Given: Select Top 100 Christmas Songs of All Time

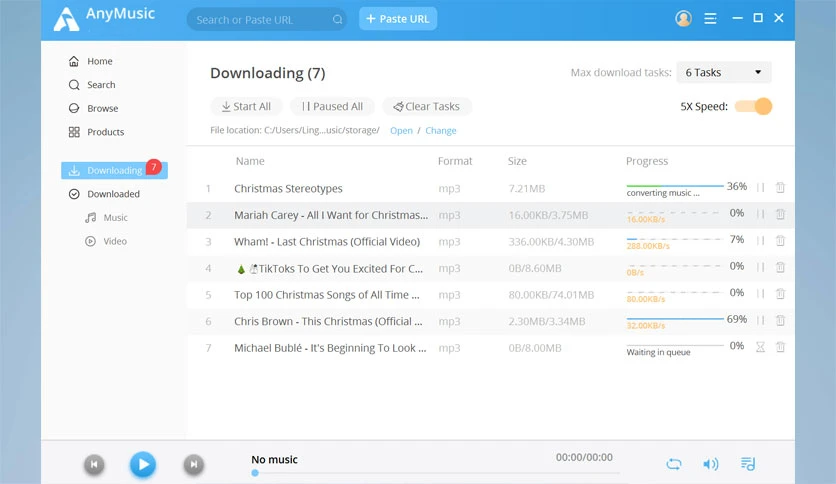Looking at the screenshot, I should (327, 295).
